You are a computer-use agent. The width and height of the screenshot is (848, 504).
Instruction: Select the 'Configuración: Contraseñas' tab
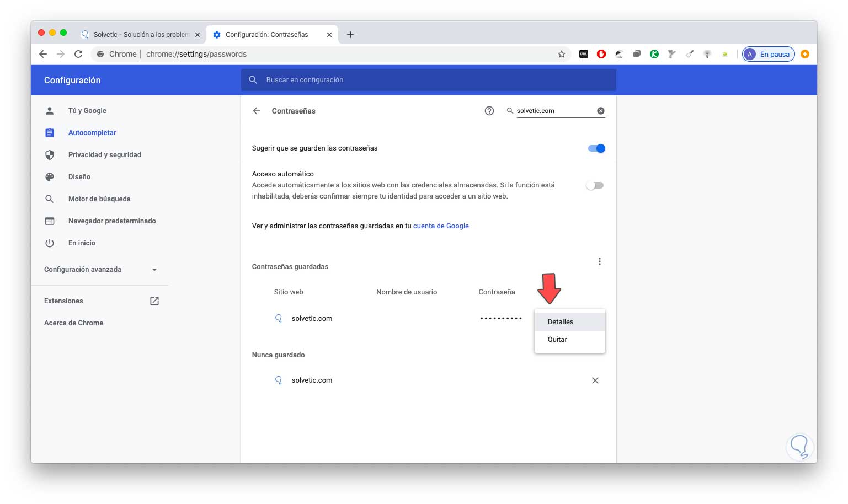coord(271,34)
